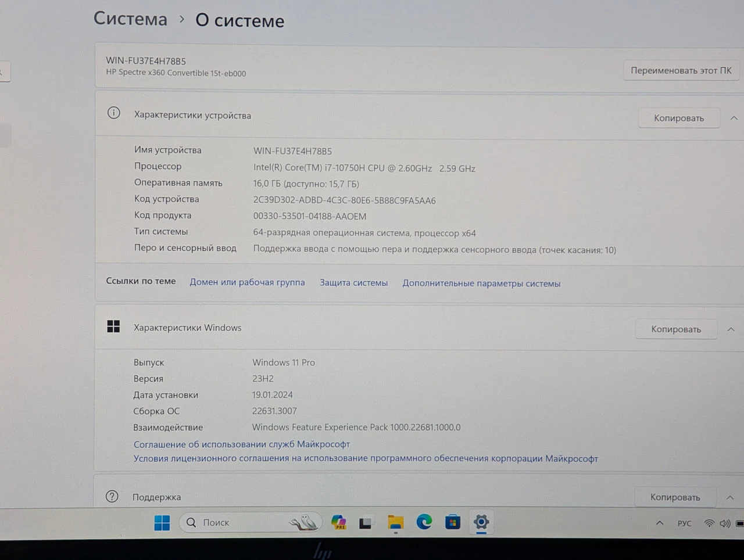Open Домен или рабочая группа link
The height and width of the screenshot is (560, 744).
point(247,282)
